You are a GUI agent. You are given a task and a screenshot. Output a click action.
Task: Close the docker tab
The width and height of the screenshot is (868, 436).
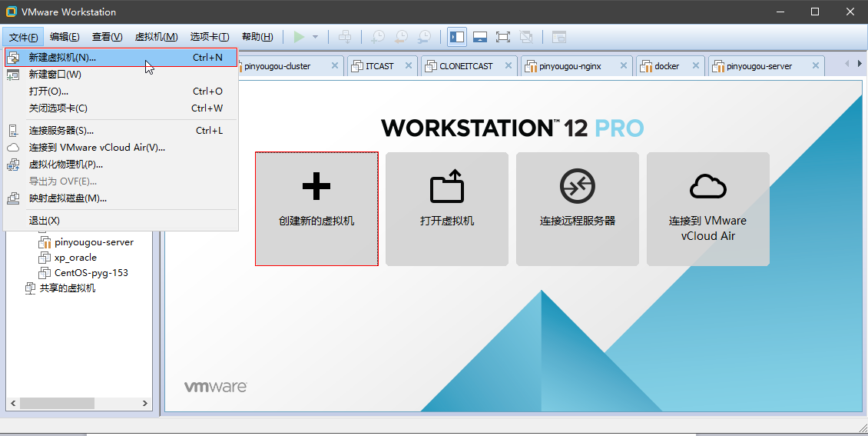click(x=697, y=65)
